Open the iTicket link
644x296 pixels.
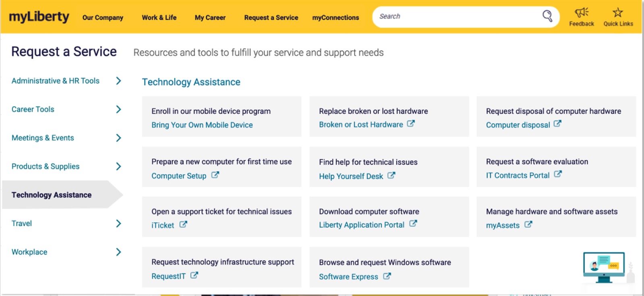tap(163, 225)
